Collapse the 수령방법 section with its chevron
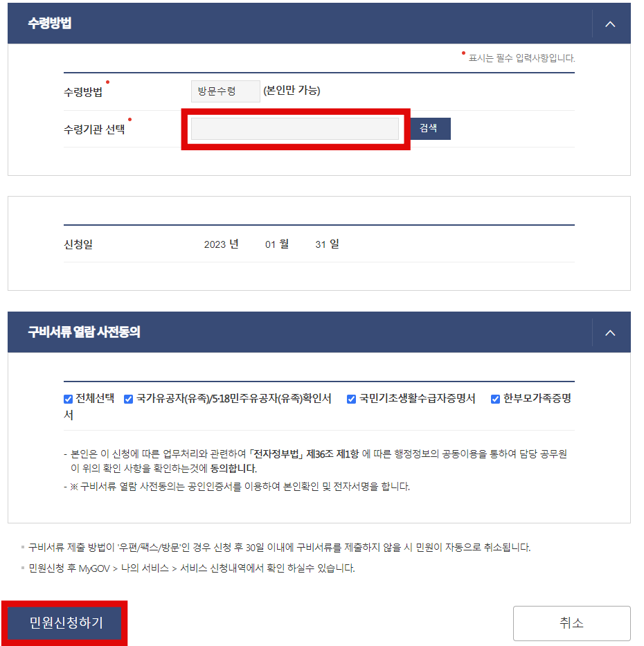Viewport: 644px width, 646px height. pyautogui.click(x=610, y=24)
